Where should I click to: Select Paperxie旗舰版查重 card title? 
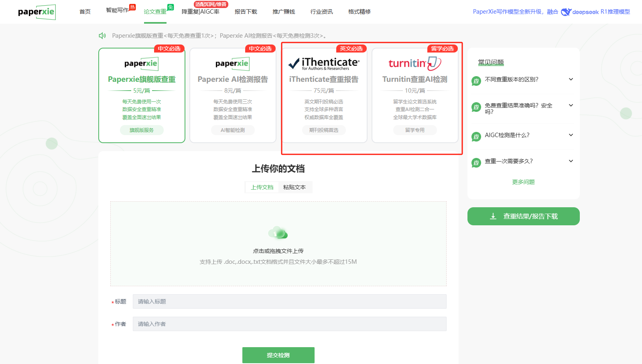coord(142,79)
